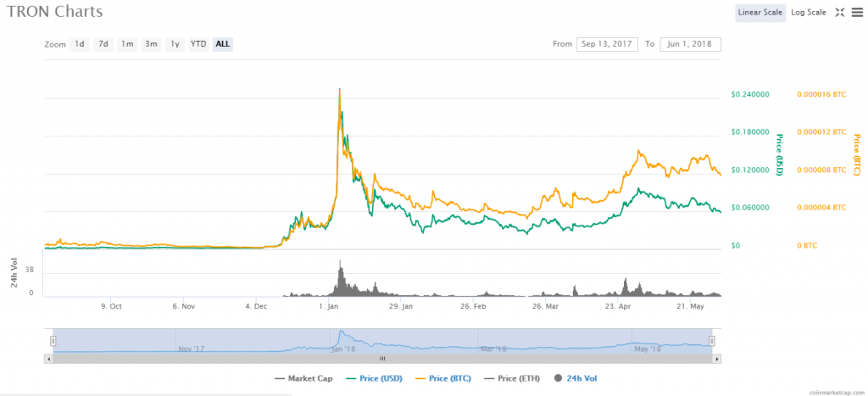Select the ALL zoom range
Viewport: 868px width, 396px height.
coord(223,44)
